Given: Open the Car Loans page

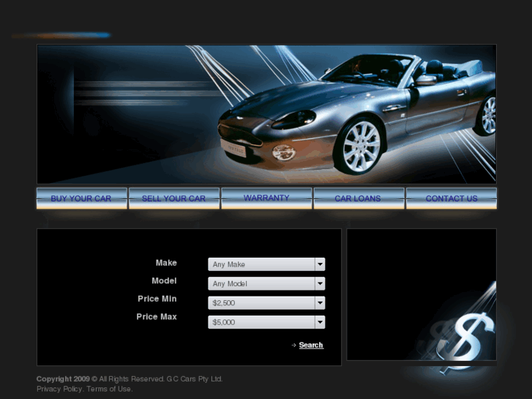Looking at the screenshot, I should 358,198.
